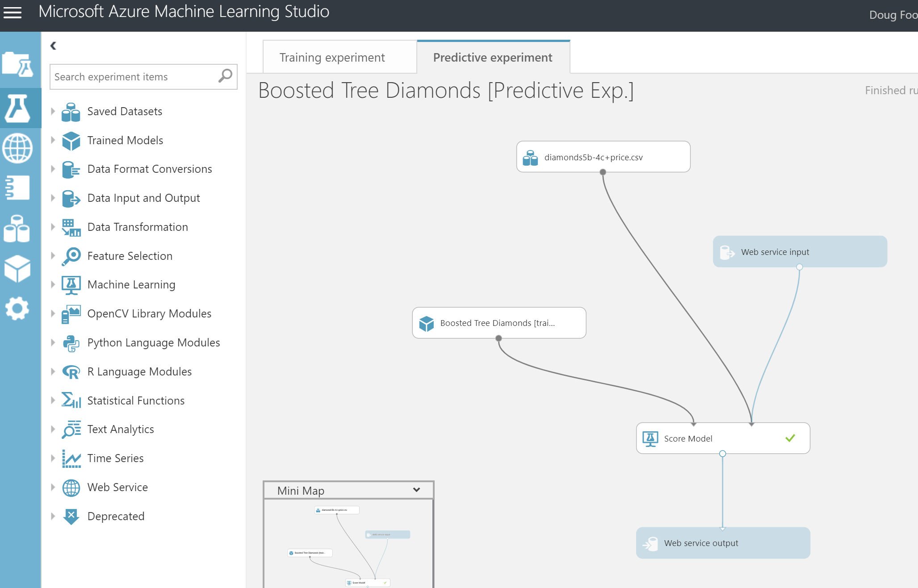
Task: Switch to Training experiment tab
Action: 340,57
